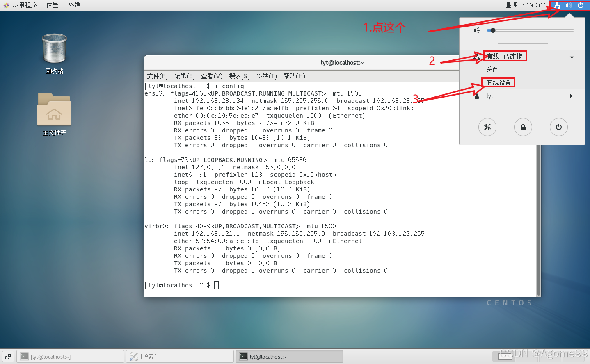Viewport: 590px width, 364px height.
Task: Collapse the 有线 已连接 section with its chevron
Action: (571, 57)
